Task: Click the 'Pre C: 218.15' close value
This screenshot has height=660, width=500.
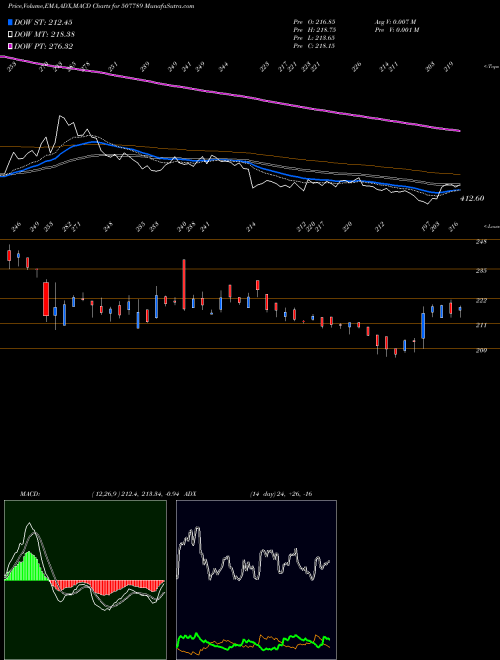Action: pyautogui.click(x=314, y=46)
